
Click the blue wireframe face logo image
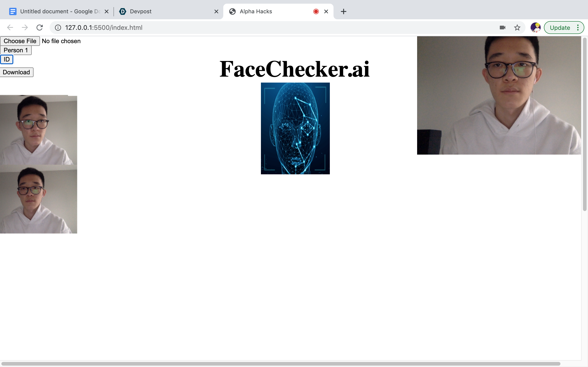pos(295,128)
